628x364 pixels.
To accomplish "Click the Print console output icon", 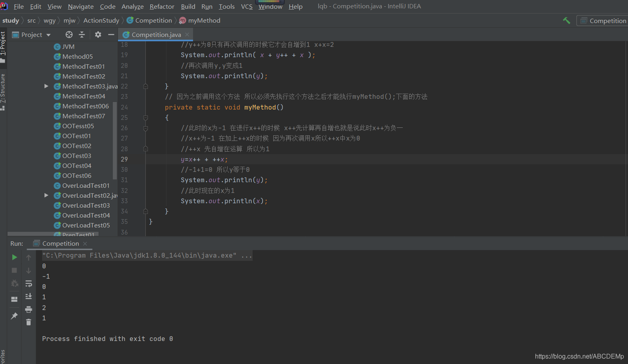I will [29, 309].
